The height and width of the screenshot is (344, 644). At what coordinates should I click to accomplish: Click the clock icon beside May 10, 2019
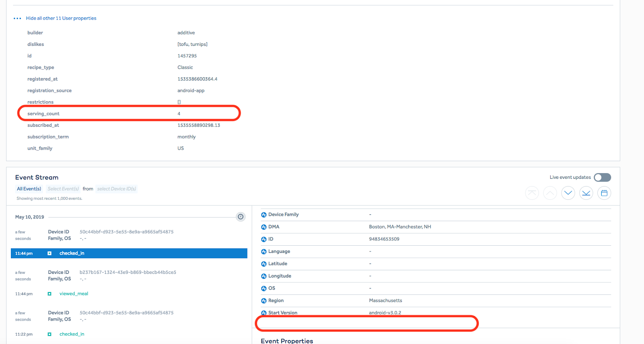[x=240, y=217]
